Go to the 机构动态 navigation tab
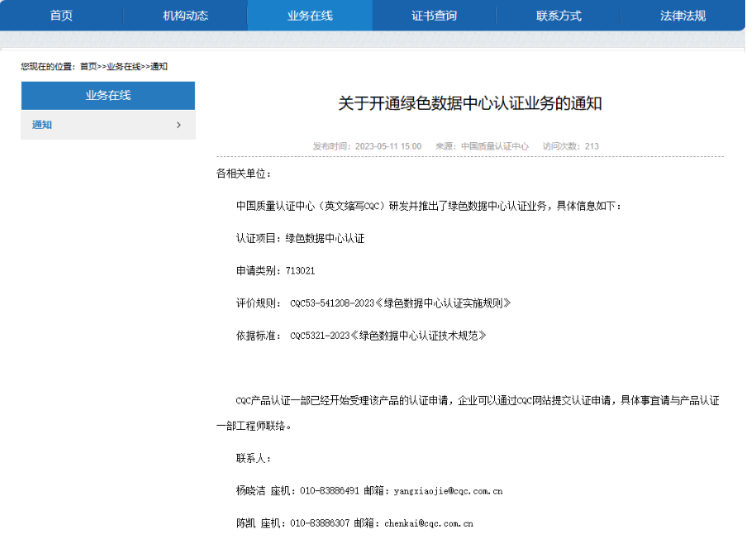This screenshot has width=756, height=554. 185,16
